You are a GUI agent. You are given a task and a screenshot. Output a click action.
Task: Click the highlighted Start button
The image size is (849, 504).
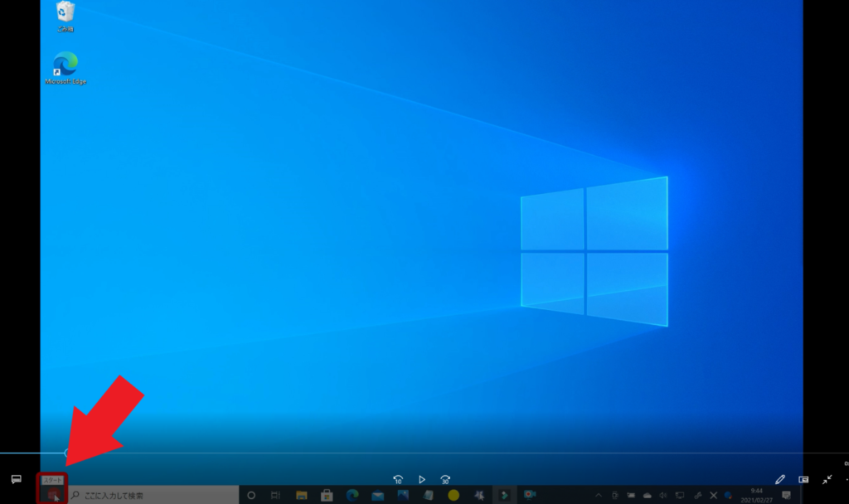[x=53, y=495]
